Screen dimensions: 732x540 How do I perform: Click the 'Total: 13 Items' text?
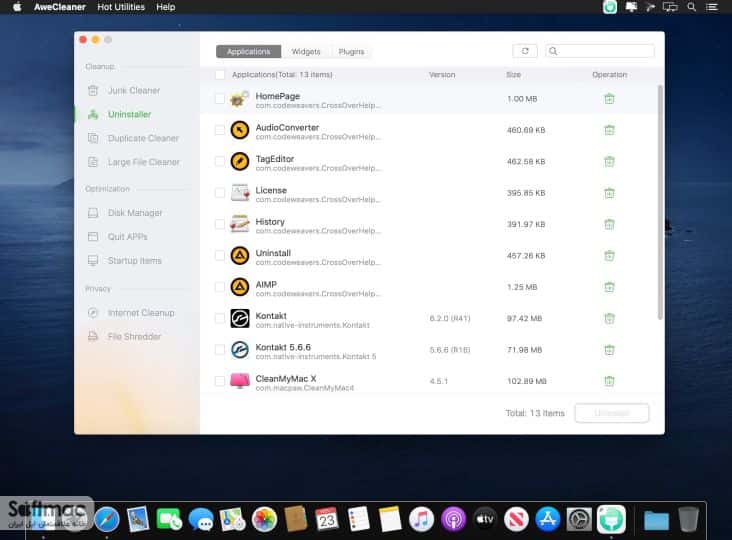pos(535,413)
